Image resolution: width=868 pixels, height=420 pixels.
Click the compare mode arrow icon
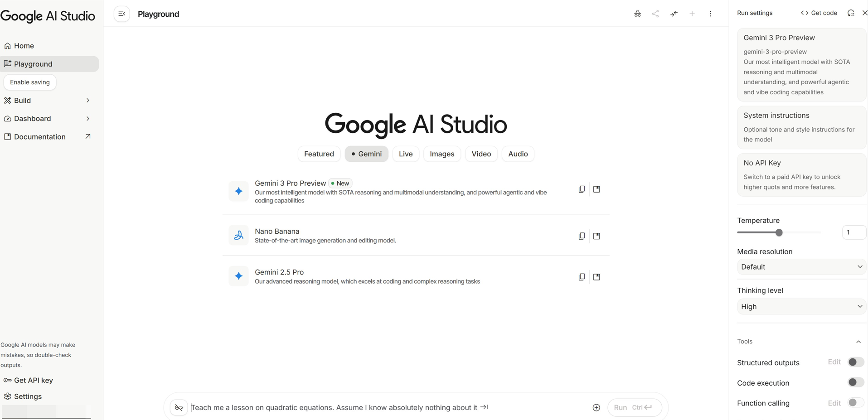tap(674, 14)
